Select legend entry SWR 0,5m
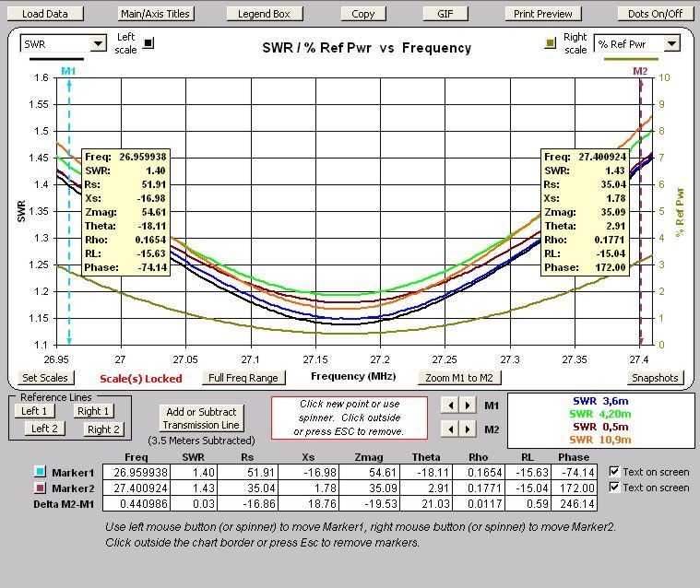The height and width of the screenshot is (588, 700). pyautogui.click(x=601, y=427)
